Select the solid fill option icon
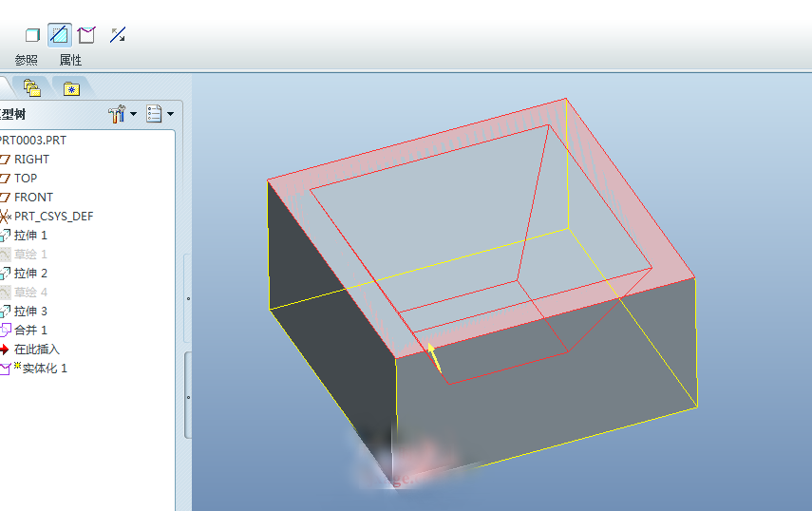 click(x=32, y=35)
